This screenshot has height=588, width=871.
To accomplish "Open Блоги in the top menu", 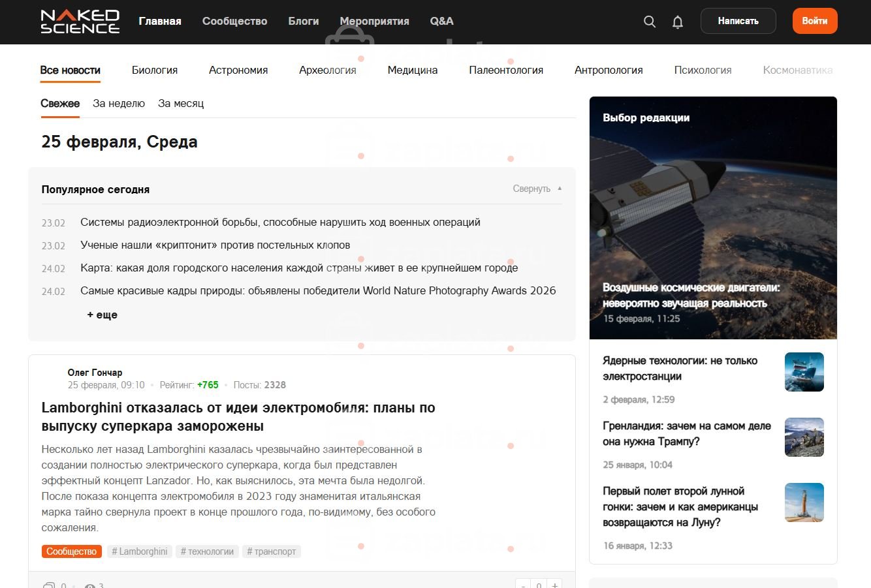I will click(x=304, y=21).
